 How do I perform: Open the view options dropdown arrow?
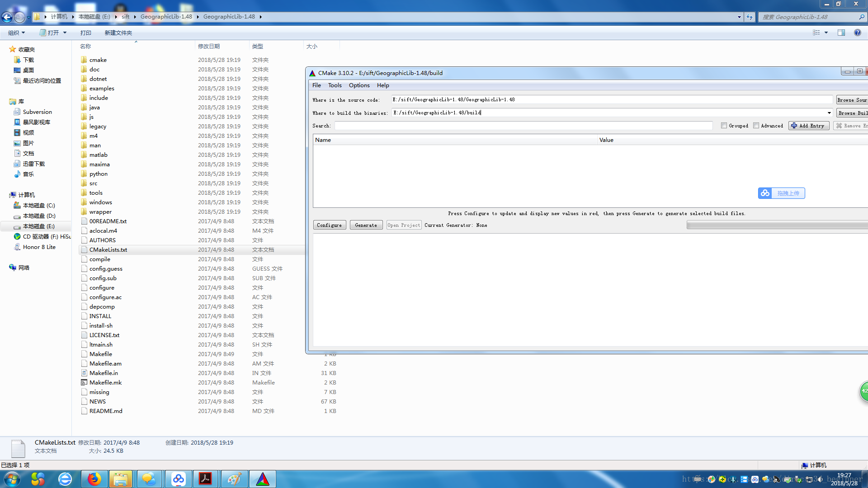(826, 33)
